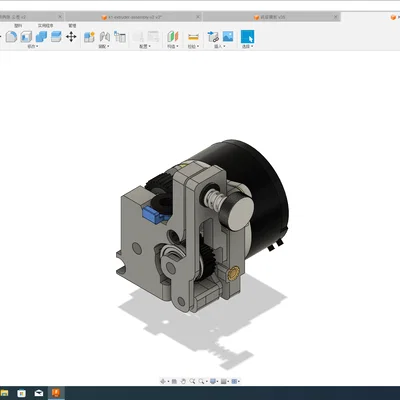Switch to the k1-extruder-assembly v2 document tab

point(133,17)
